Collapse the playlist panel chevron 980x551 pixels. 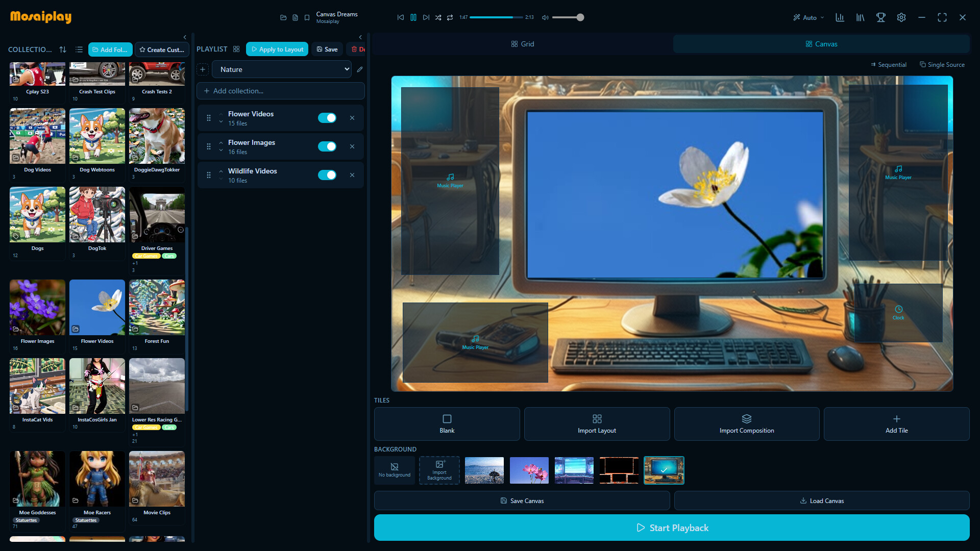tap(360, 37)
